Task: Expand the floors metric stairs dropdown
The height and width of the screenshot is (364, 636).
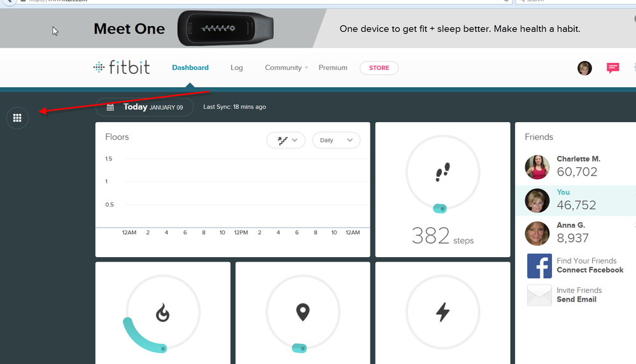Action: (x=286, y=140)
